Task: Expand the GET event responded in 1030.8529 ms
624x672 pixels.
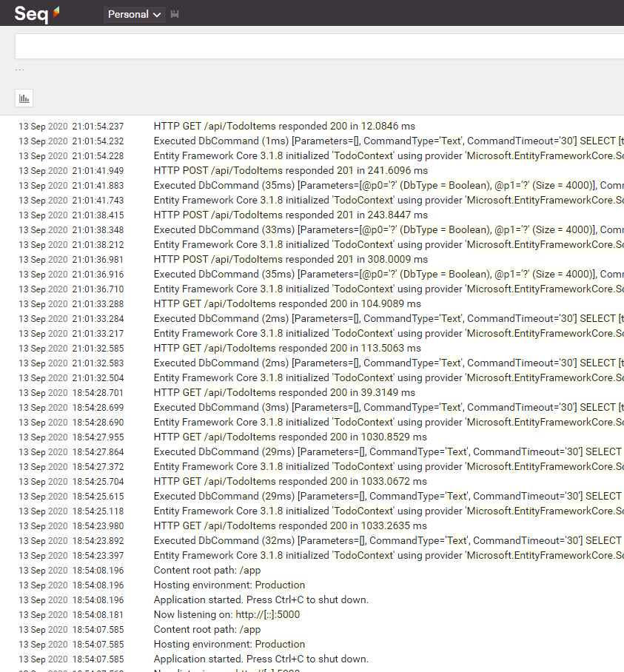Action: click(x=290, y=437)
